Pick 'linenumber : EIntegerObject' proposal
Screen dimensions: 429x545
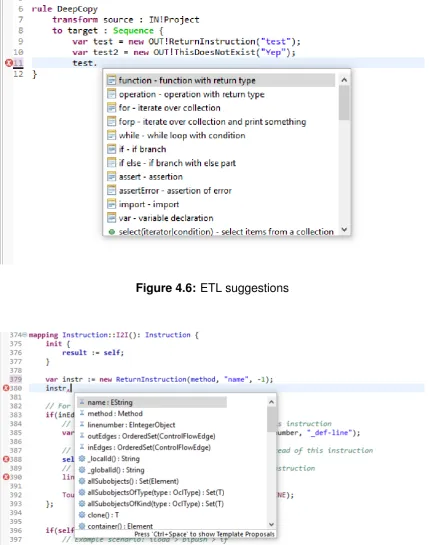pos(131,425)
